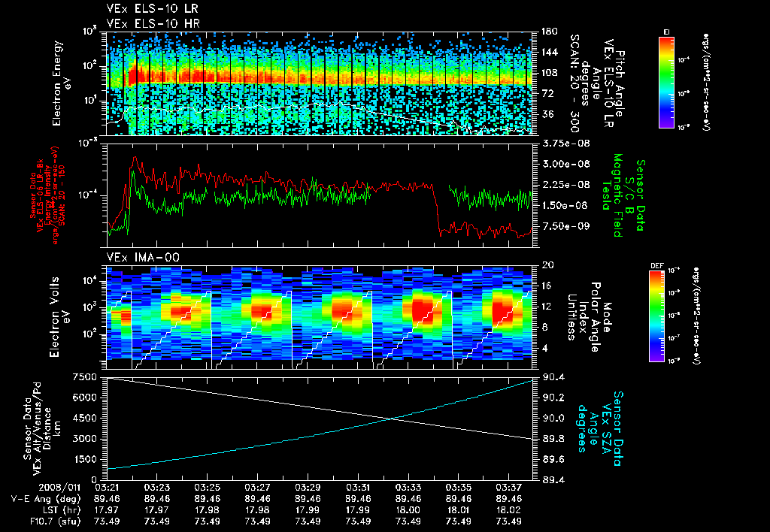This screenshot has height=532, width=770.
Task: Click the 180 pitch angle tick label
Action: (550, 32)
